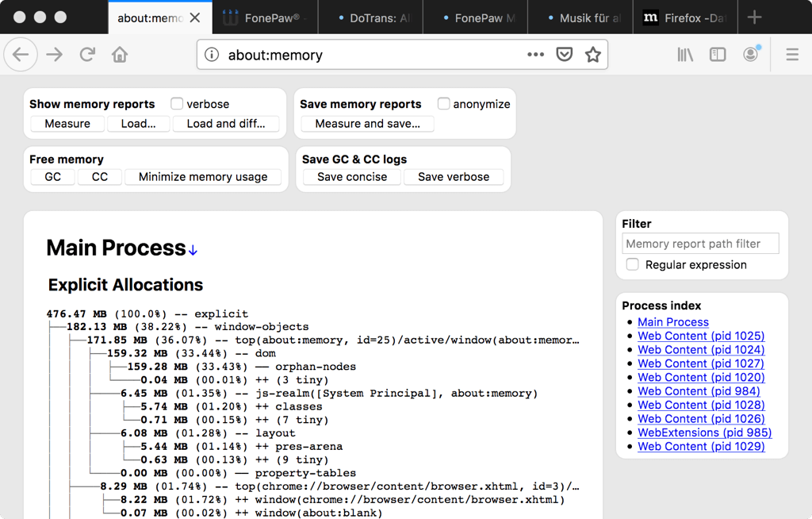
Task: Open the Library icon
Action: [685, 55]
